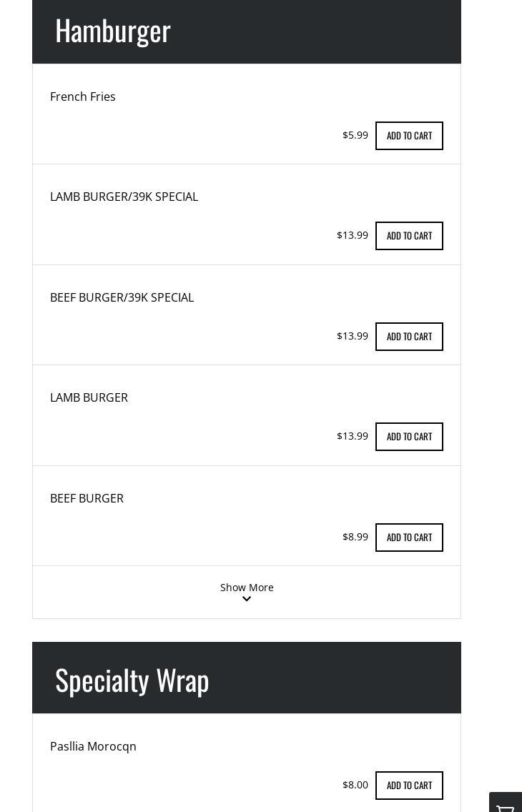This screenshot has height=812, width=522.
Task: Click the plain LAMB BURGER item name
Action: click(89, 397)
